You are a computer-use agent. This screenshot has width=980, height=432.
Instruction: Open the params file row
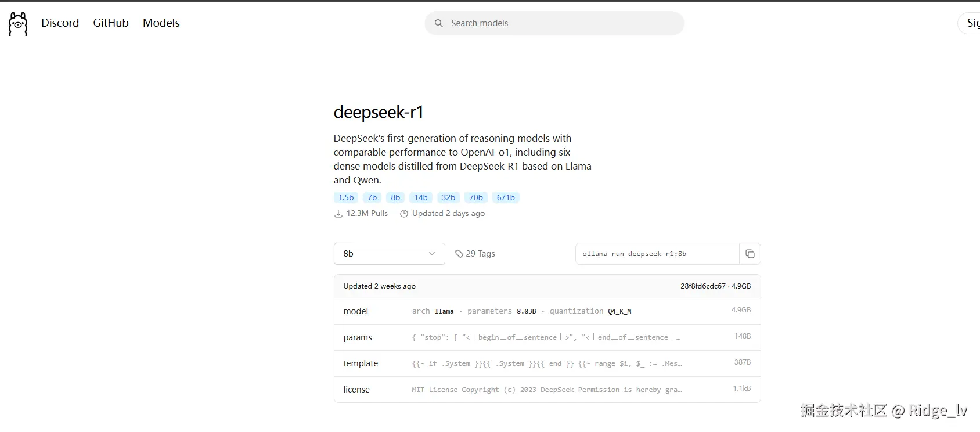547,337
